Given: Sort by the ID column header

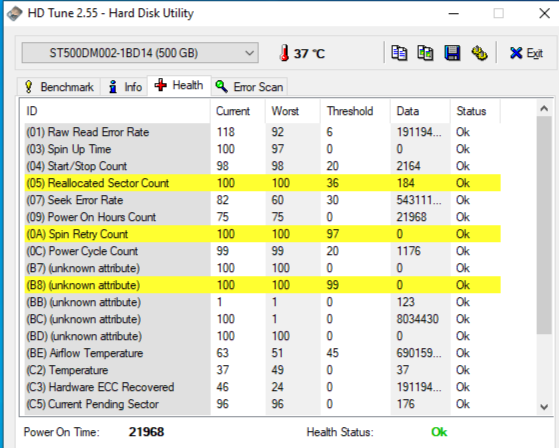Looking at the screenshot, I should (x=116, y=111).
